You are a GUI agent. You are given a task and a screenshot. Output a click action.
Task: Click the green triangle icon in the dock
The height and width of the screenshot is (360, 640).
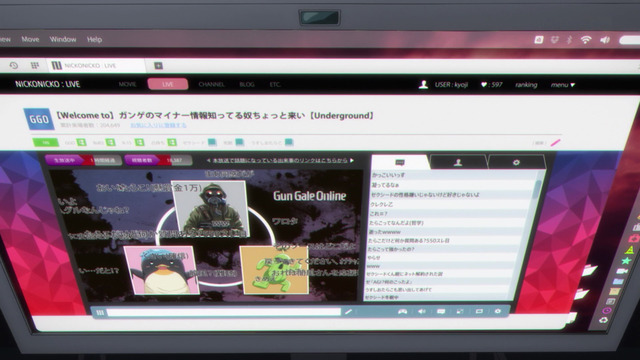(630, 250)
